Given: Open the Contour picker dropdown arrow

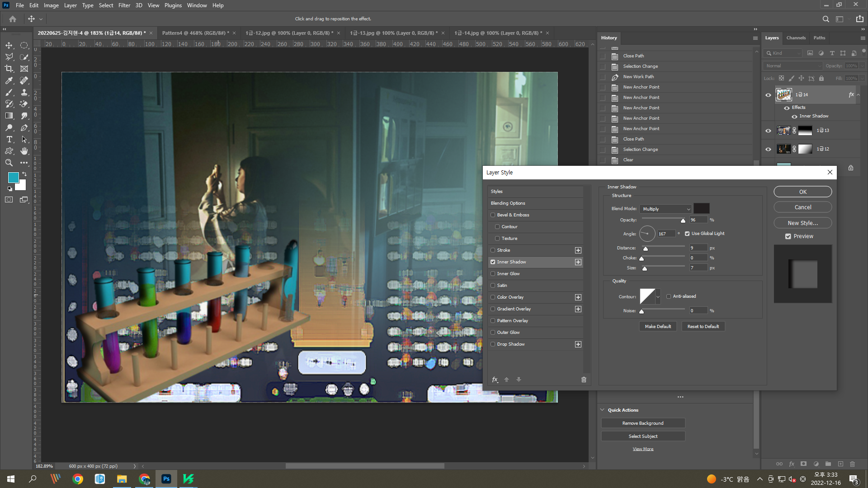Looking at the screenshot, I should coord(658,297).
